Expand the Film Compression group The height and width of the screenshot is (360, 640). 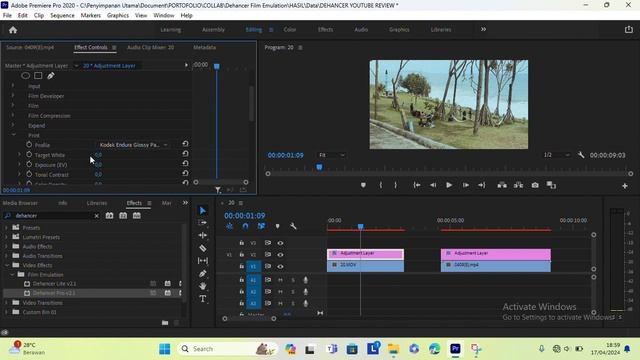pyautogui.click(x=13, y=116)
